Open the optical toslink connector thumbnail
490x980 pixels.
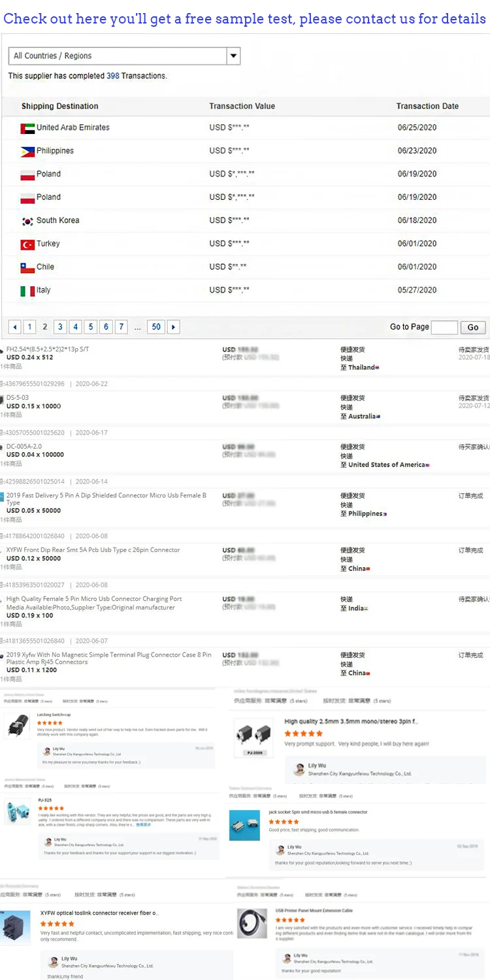tap(14, 928)
